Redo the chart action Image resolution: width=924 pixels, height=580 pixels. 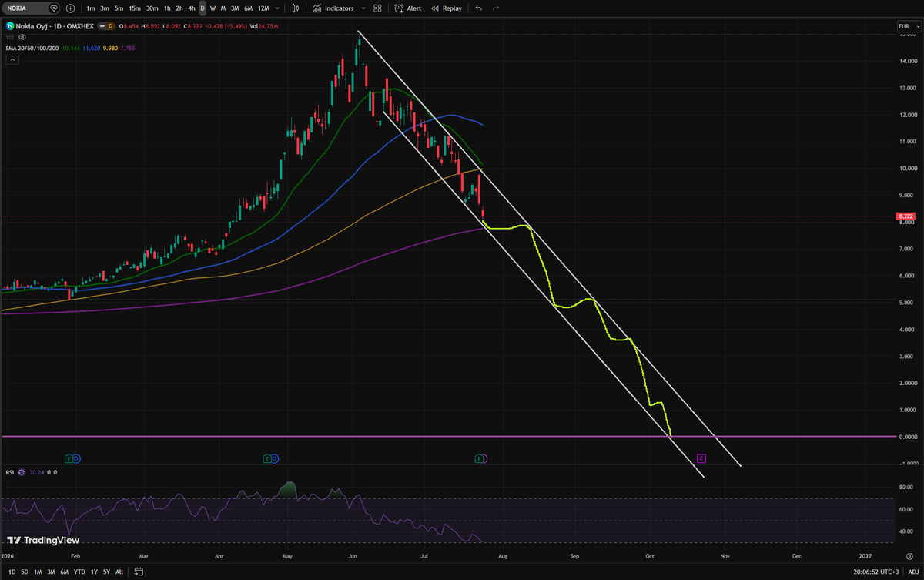pos(496,8)
